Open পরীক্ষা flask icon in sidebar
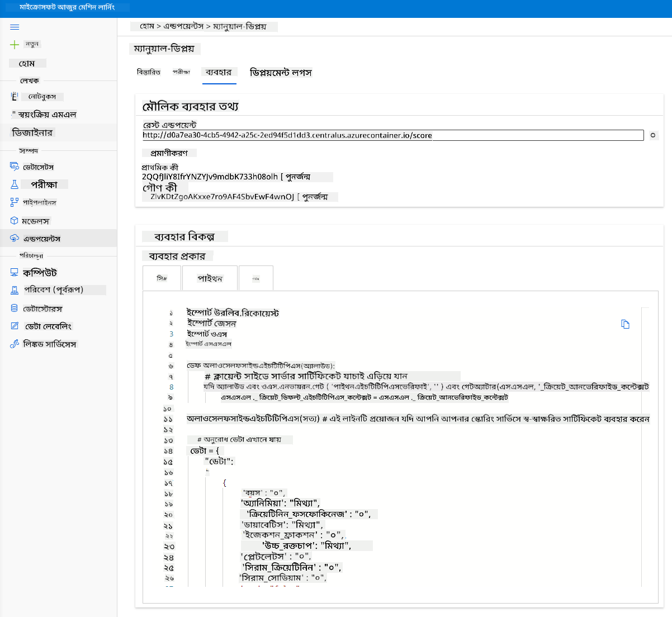 pyautogui.click(x=15, y=184)
